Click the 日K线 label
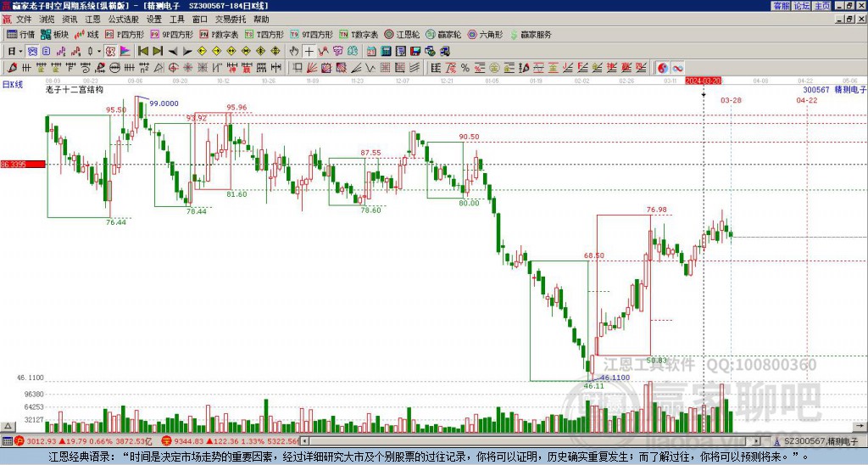868x465 pixels. point(13,85)
